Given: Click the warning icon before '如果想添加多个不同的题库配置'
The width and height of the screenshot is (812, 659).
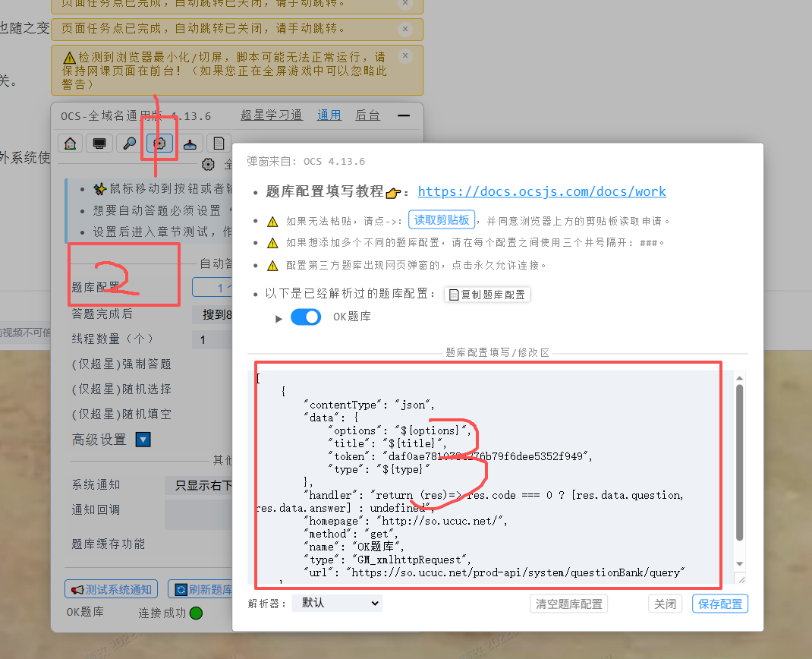Looking at the screenshot, I should 272,243.
